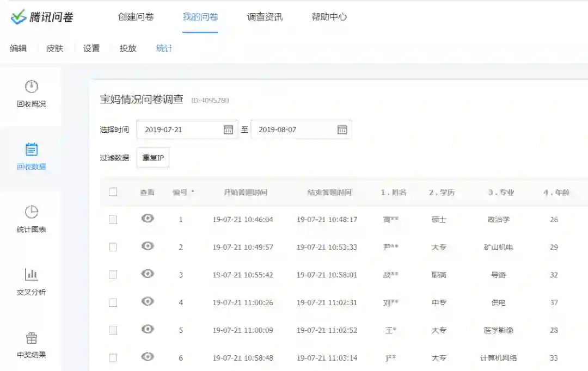Click start time 19-07-21 11:00:26
Screen dimensions: 588x371
click(x=243, y=303)
